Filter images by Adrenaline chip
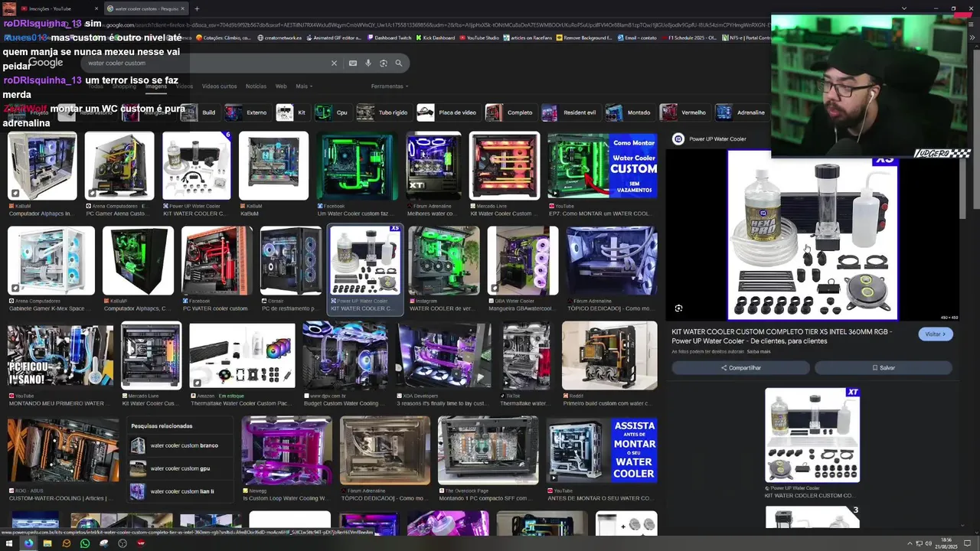The width and height of the screenshot is (980, 551). 741,112
